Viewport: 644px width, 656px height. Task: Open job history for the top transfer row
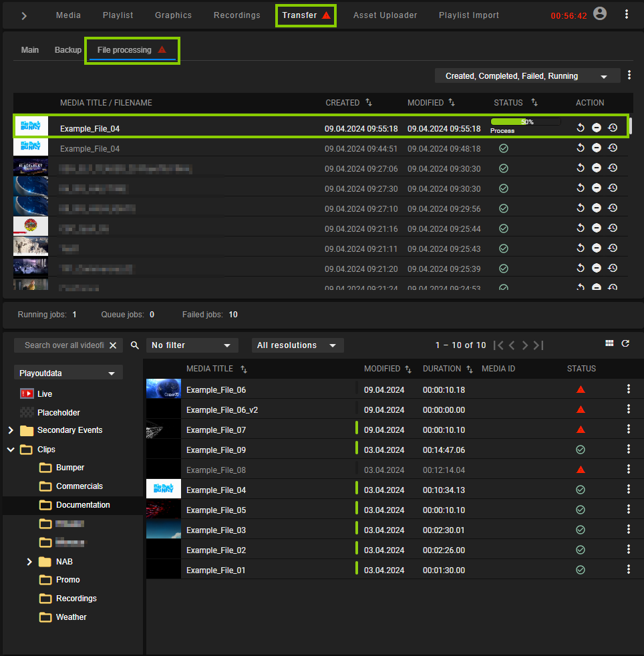[x=613, y=127]
